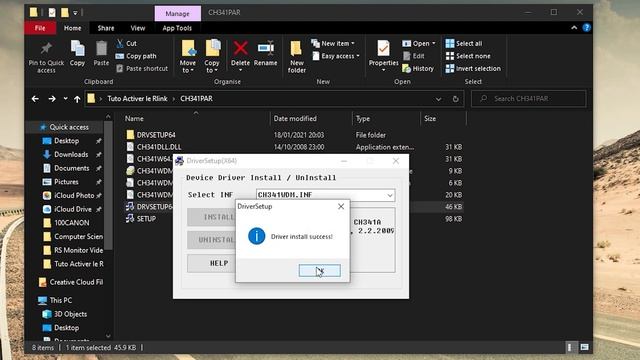
Task: Choose Copy path in Clipboard group
Action: click(x=136, y=56)
